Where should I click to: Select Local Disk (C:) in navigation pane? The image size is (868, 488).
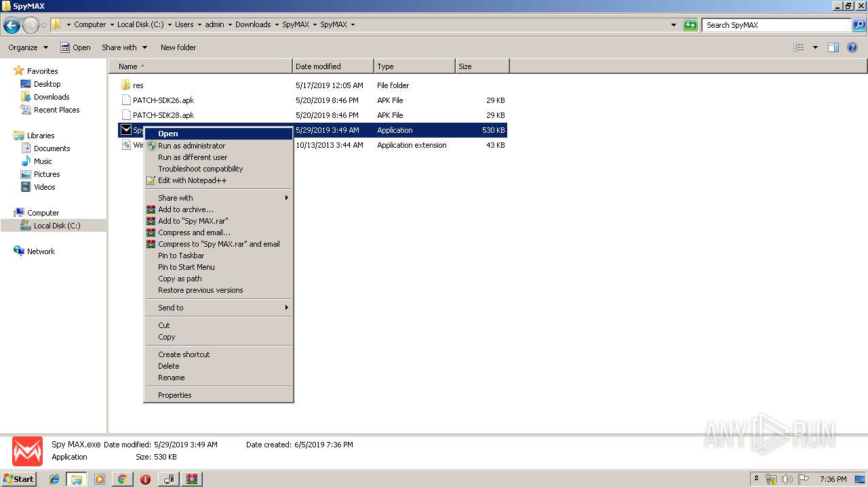tap(57, 226)
